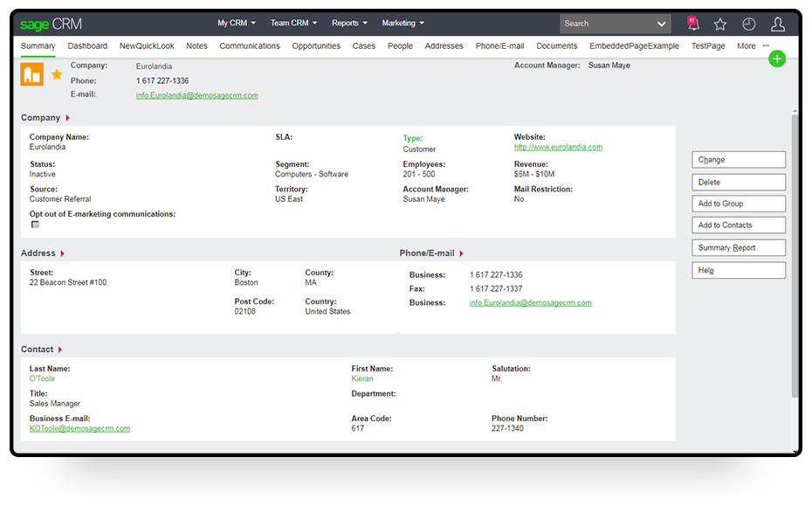
Task: Open the Communications tab
Action: point(250,45)
